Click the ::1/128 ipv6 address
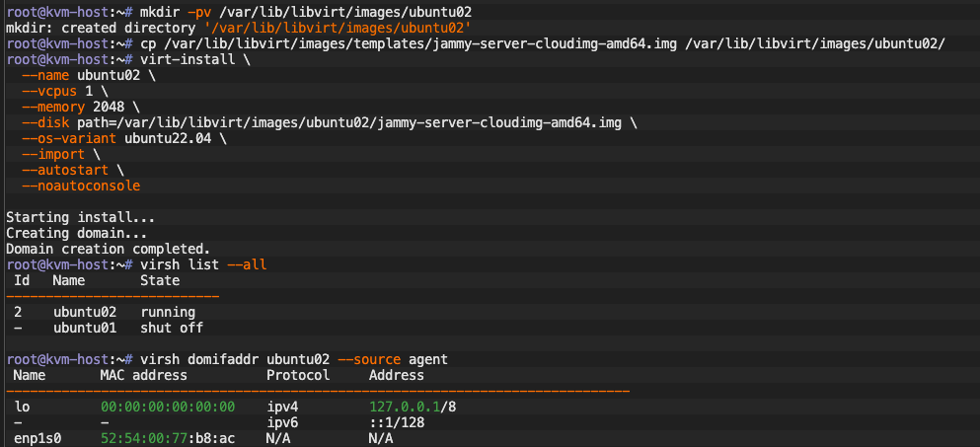Viewport: 980px width, 447px height. click(397, 422)
